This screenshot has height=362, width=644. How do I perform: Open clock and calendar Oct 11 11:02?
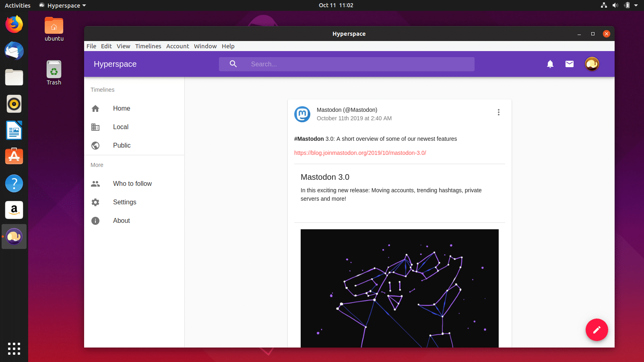(x=336, y=5)
